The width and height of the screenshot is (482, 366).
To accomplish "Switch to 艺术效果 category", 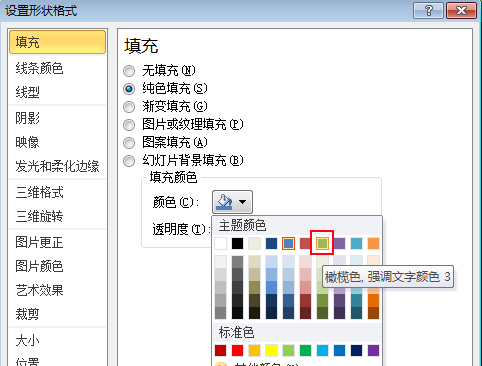I will click(58, 290).
